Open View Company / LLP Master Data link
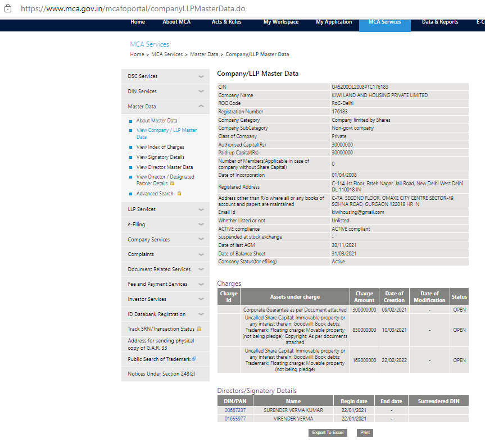This screenshot has height=448, width=485. pos(167,134)
